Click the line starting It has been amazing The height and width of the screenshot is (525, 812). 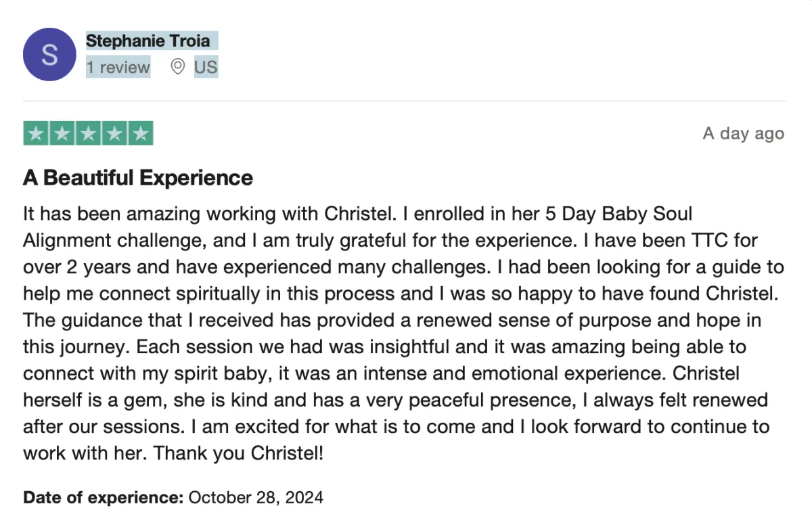point(357,214)
